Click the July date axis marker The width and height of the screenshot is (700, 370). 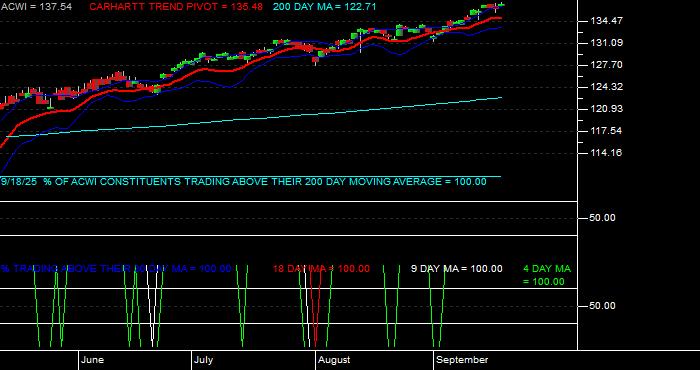(x=204, y=360)
